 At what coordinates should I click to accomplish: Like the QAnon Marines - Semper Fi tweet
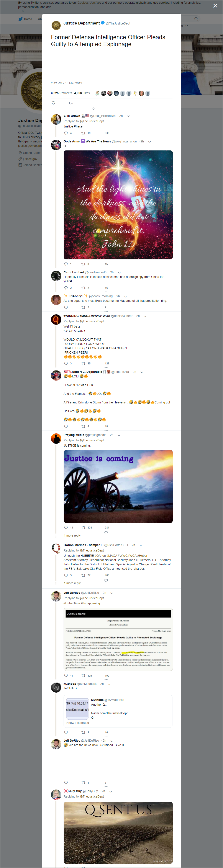(106, 580)
